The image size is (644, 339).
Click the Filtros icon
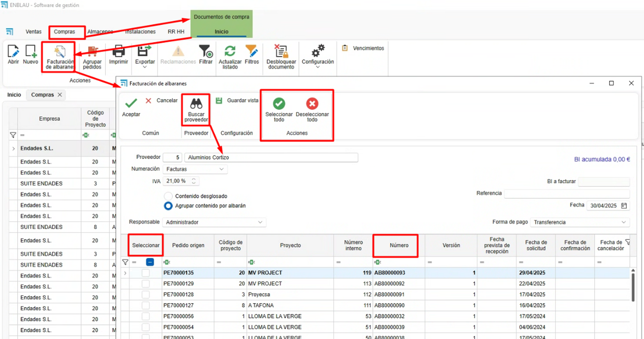252,51
